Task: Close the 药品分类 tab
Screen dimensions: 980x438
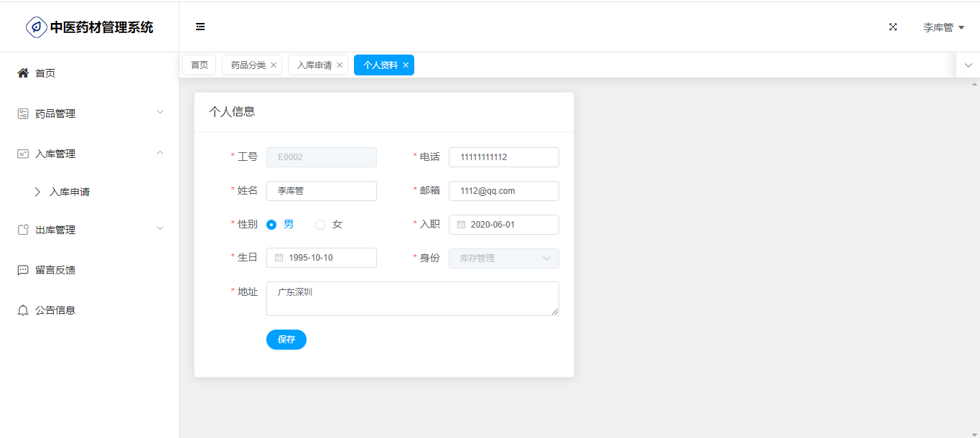Action: point(274,65)
